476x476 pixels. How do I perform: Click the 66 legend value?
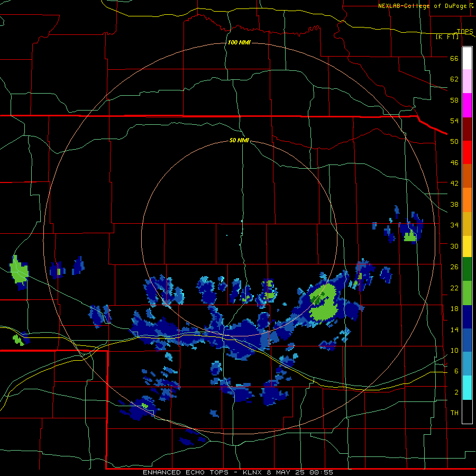[x=454, y=58]
